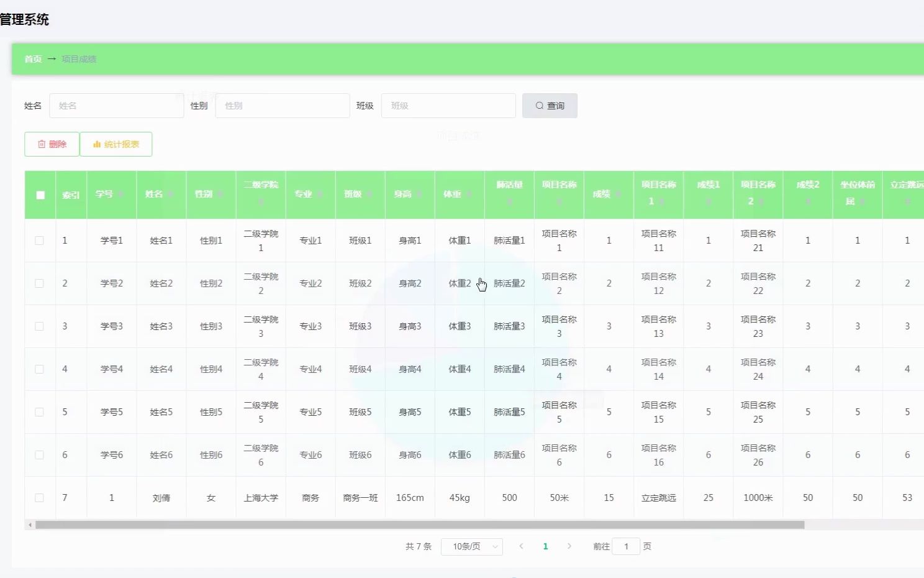Image resolution: width=924 pixels, height=578 pixels.
Task: Click the cell 50米
Action: tap(559, 498)
